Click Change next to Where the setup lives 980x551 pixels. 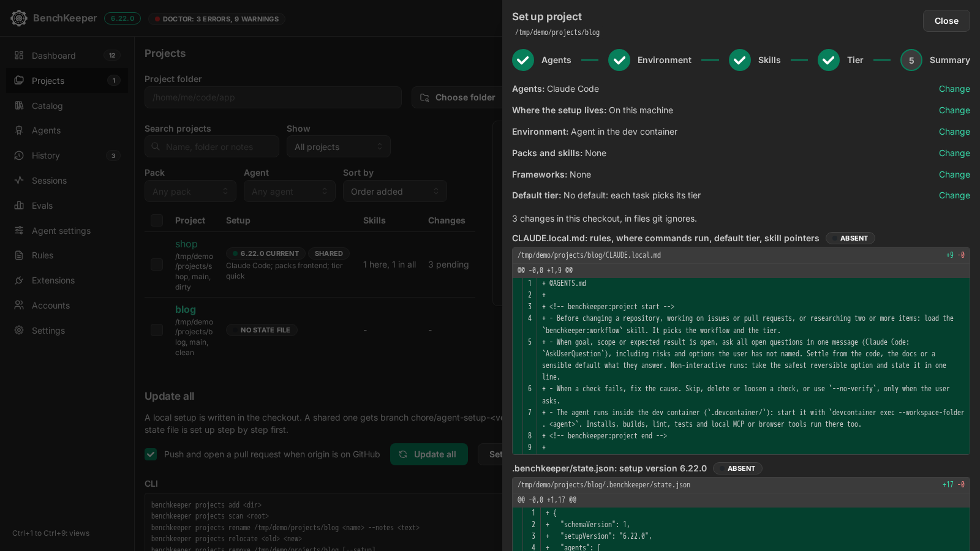click(x=954, y=110)
